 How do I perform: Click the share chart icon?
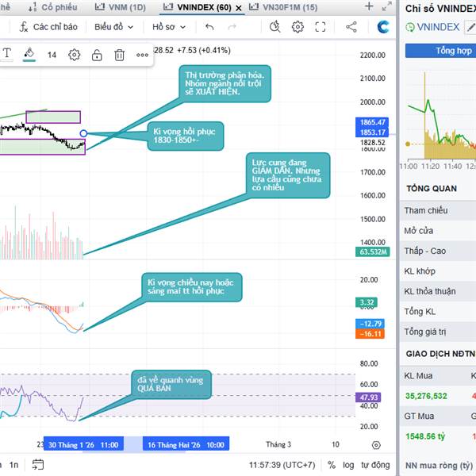point(351,27)
